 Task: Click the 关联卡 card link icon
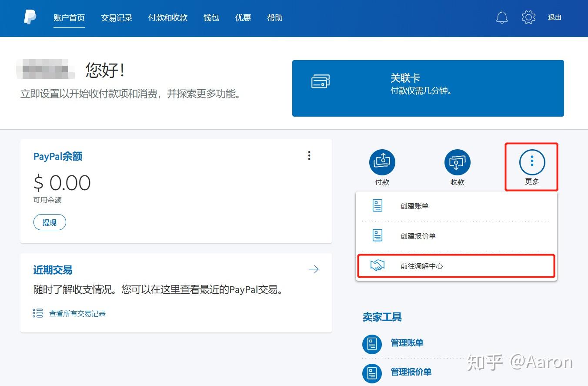(x=321, y=81)
